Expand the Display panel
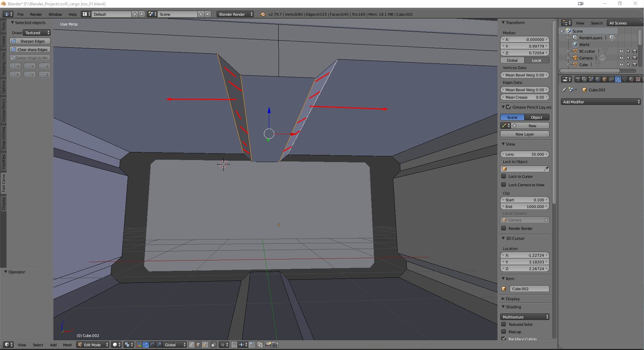Image resolution: width=644 pixels, height=350 pixels. (503, 299)
